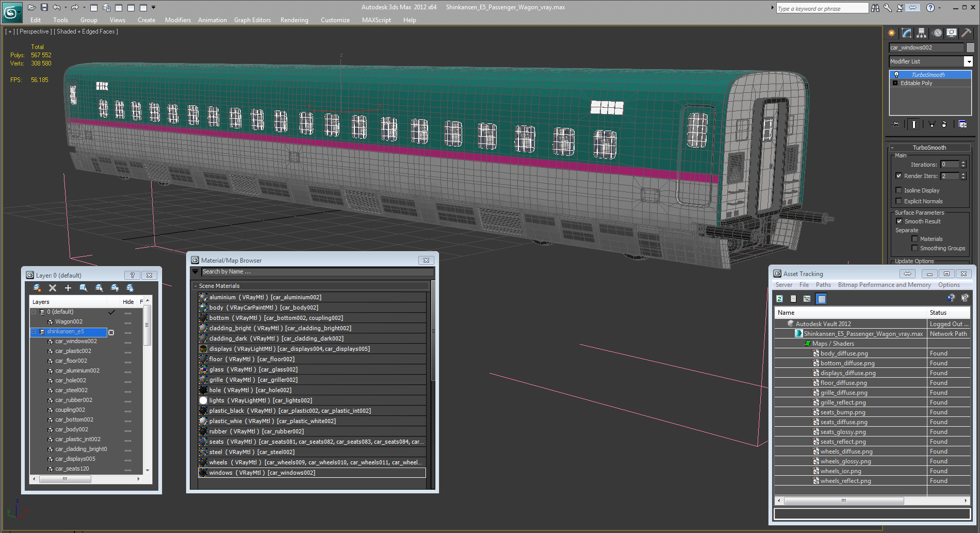Enable Separate by Smoothing Groups checkbox
980x533 pixels.
(x=915, y=248)
